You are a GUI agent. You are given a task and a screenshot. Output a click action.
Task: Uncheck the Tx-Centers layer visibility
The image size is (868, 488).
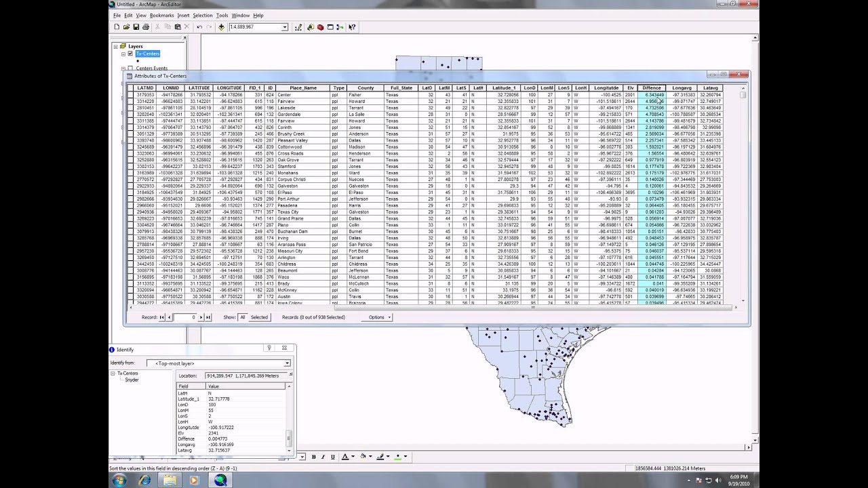[130, 54]
